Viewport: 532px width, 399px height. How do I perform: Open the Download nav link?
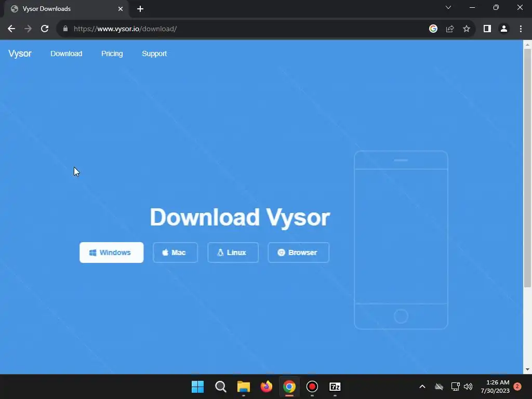[x=66, y=54]
